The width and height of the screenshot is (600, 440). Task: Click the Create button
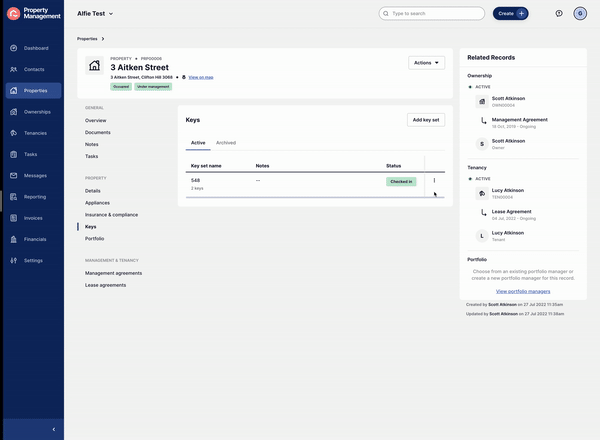pyautogui.click(x=510, y=13)
